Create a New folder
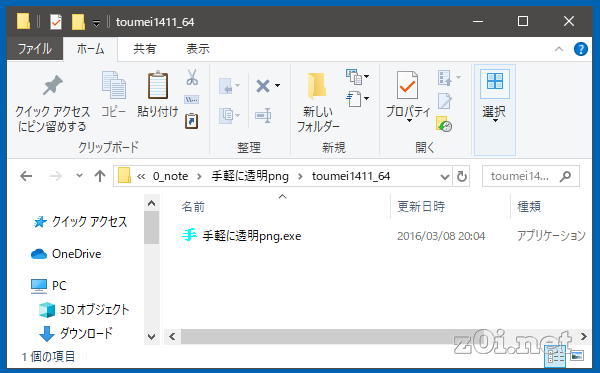The image size is (600, 373). [x=318, y=102]
